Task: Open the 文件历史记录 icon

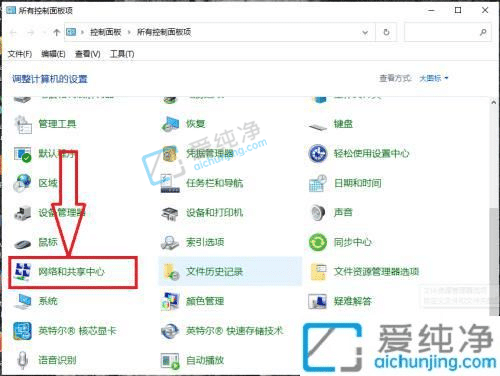Action: click(x=170, y=271)
